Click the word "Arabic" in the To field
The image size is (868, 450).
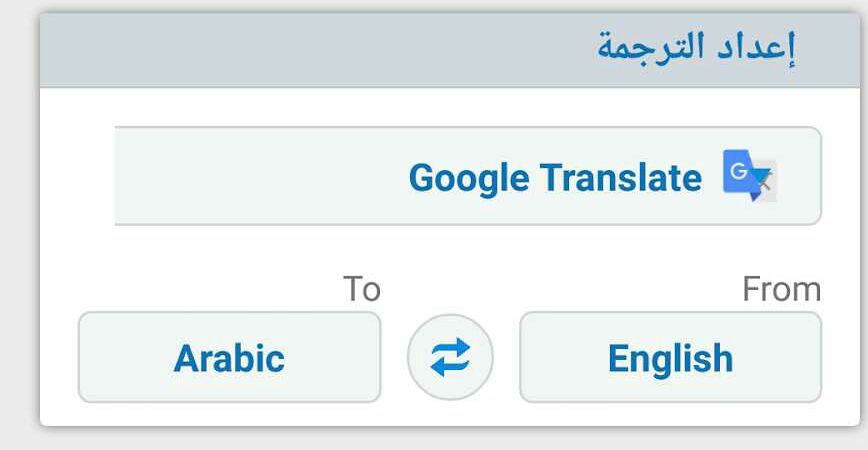229,358
